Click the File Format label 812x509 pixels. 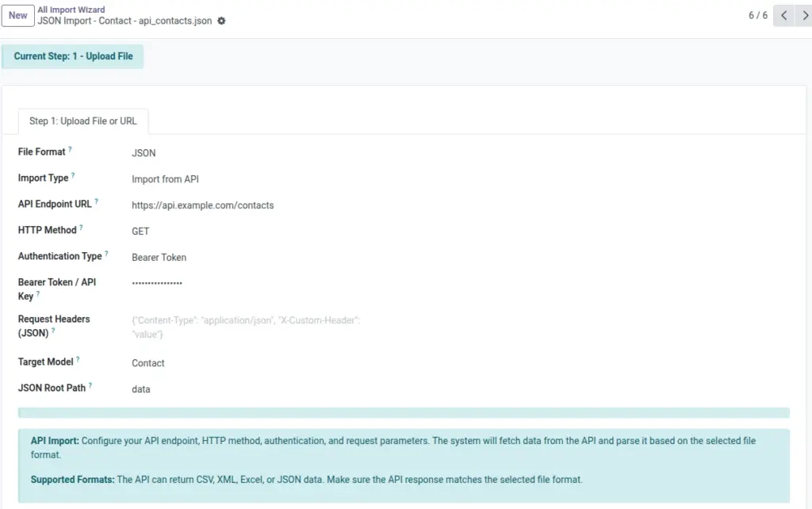point(41,152)
